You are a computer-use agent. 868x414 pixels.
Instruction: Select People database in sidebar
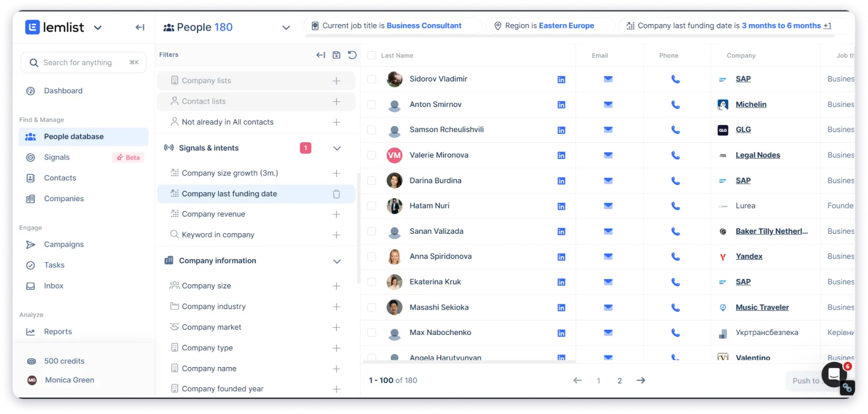point(84,136)
